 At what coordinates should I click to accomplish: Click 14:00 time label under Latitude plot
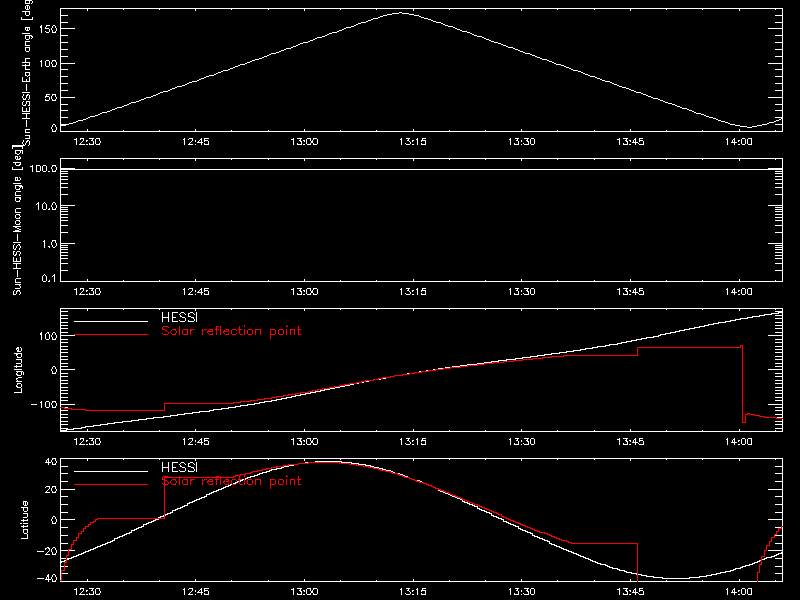click(x=739, y=592)
